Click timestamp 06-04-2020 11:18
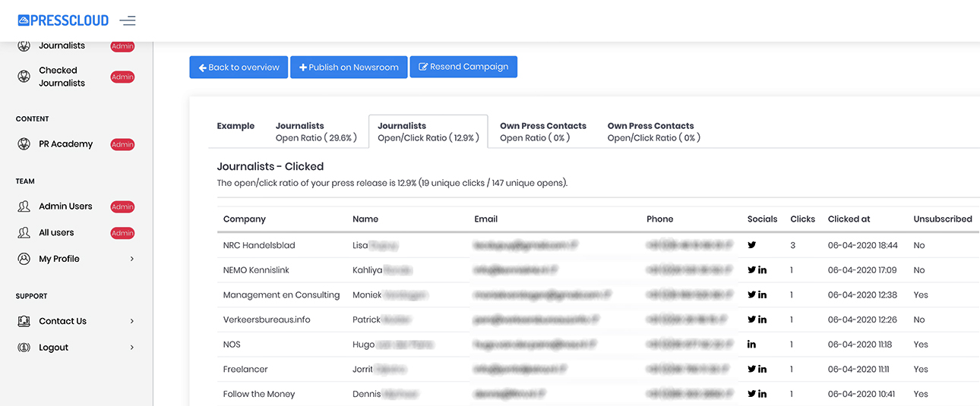Screen dimensions: 980x406 pyautogui.click(x=860, y=345)
